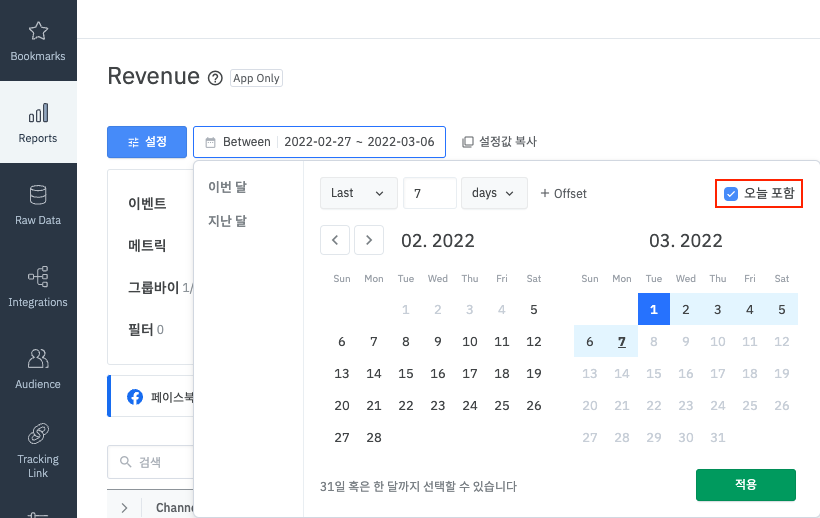Viewport: 820px width, 518px height.
Task: Open Tracking Link in sidebar
Action: point(38,451)
